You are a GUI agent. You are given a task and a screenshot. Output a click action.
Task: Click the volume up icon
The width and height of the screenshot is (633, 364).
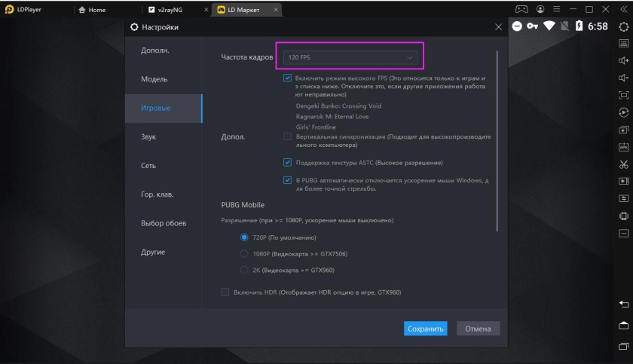(624, 60)
